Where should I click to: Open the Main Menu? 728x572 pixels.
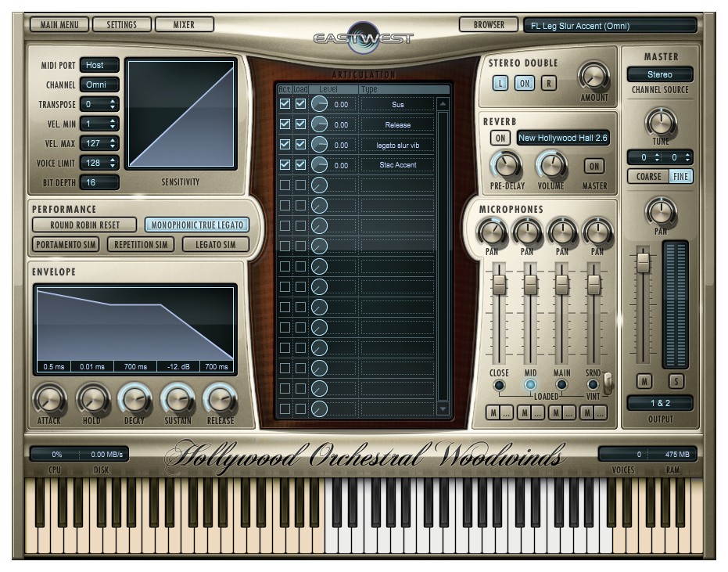[x=59, y=24]
